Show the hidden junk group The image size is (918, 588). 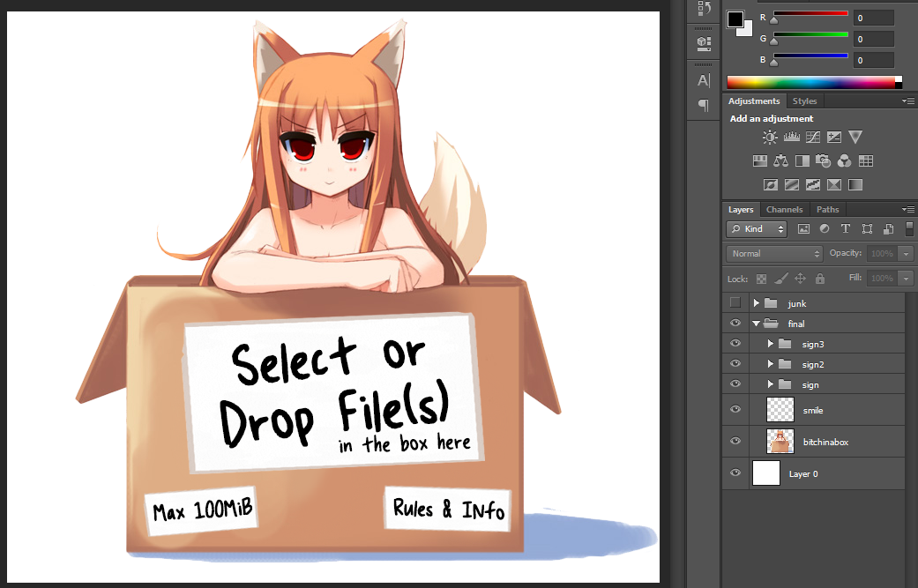tap(735, 302)
